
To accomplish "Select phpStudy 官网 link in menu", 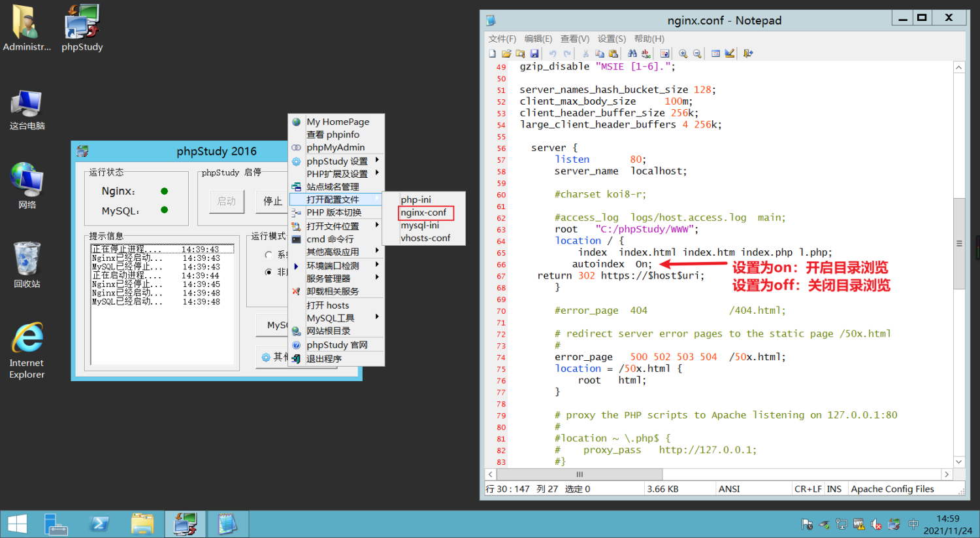I will (x=336, y=345).
